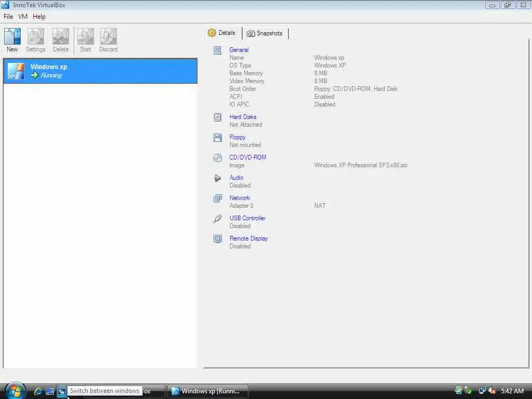Restore down the VirtualBox window
Image resolution: width=532 pixels, height=399 pixels.
click(x=508, y=5)
